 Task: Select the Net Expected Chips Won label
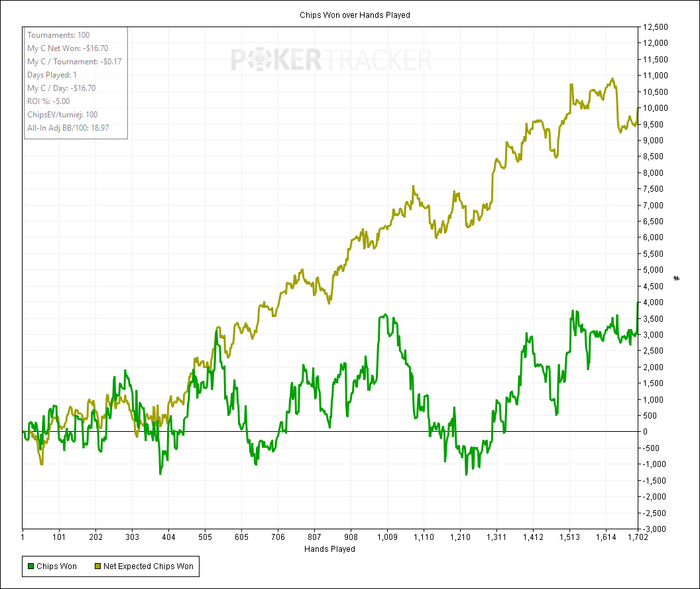pyautogui.click(x=148, y=566)
